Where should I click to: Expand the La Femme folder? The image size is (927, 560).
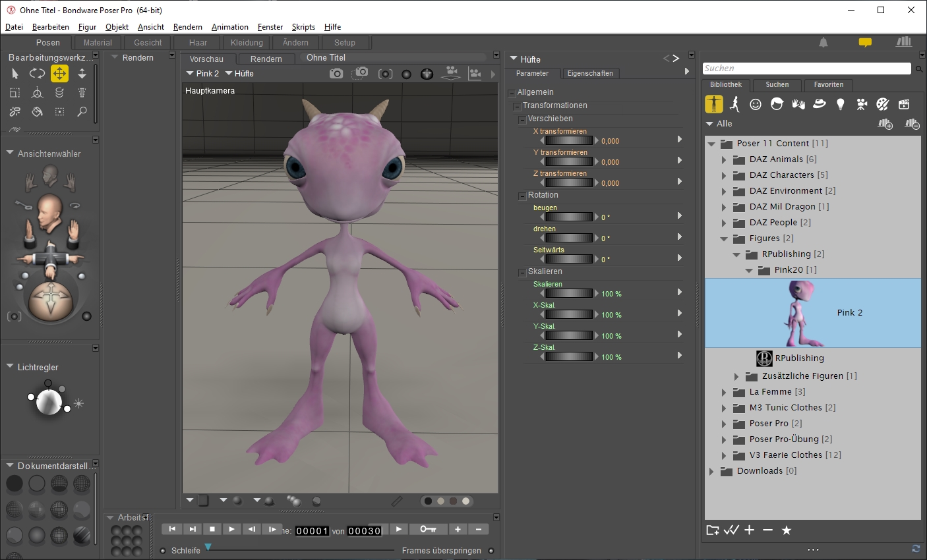723,392
